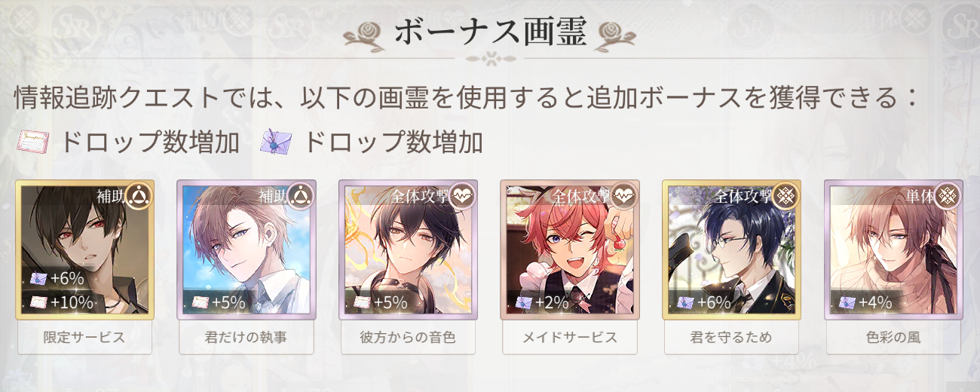The width and height of the screenshot is (980, 392).
Task: Click the ボーナス画霊 title heading
Action: click(490, 32)
